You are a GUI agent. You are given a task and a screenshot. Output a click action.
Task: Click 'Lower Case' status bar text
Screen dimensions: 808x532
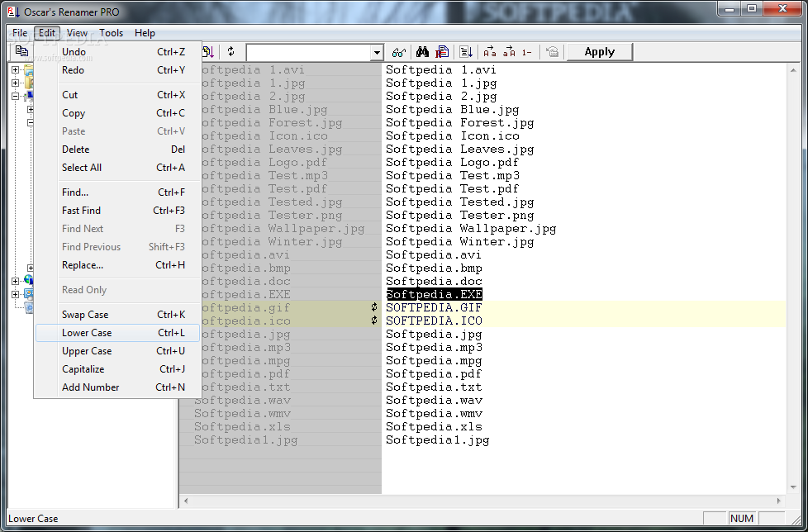pyautogui.click(x=33, y=519)
